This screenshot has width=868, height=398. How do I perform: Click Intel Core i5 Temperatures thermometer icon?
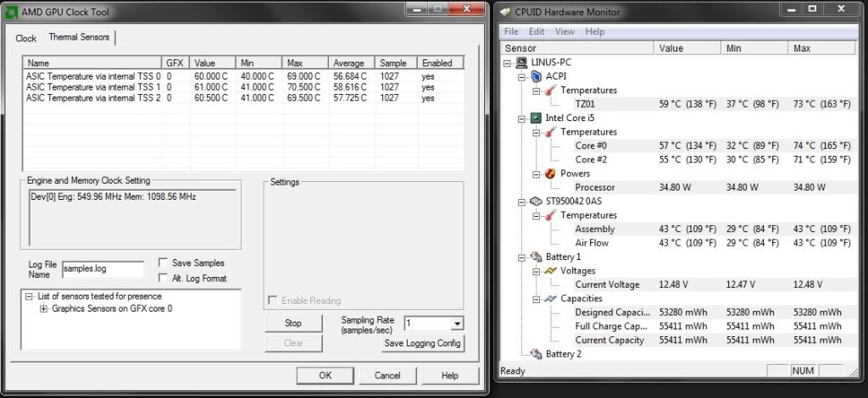(x=550, y=131)
